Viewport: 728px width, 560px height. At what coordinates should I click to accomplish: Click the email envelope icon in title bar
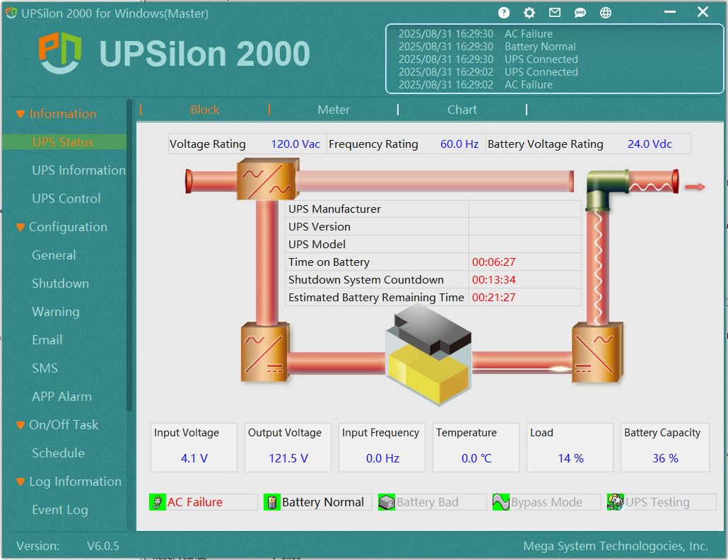(x=555, y=13)
